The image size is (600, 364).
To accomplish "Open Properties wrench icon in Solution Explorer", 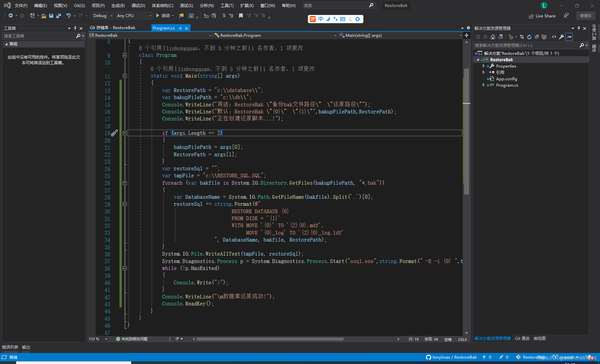I will [x=561, y=37].
